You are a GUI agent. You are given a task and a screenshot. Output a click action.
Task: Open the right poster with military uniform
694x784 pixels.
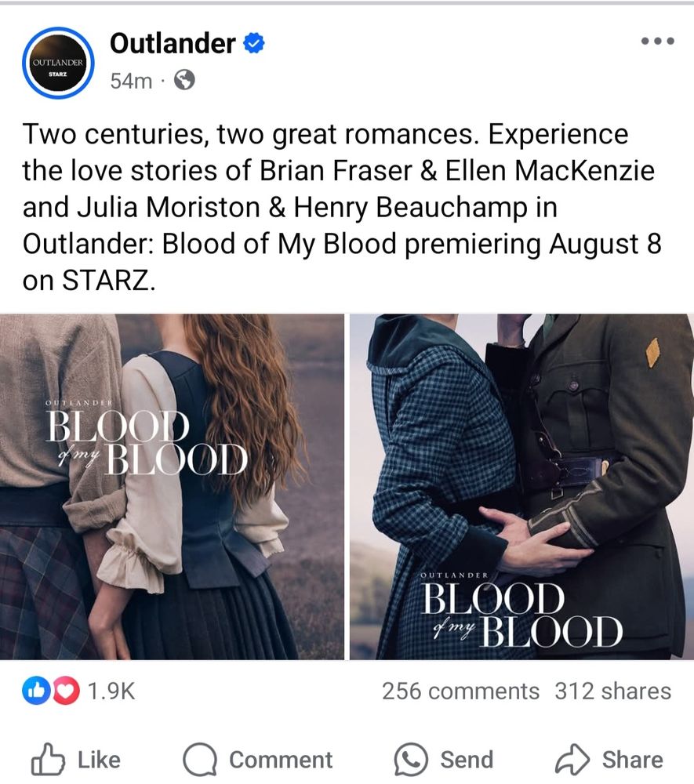coord(521,487)
